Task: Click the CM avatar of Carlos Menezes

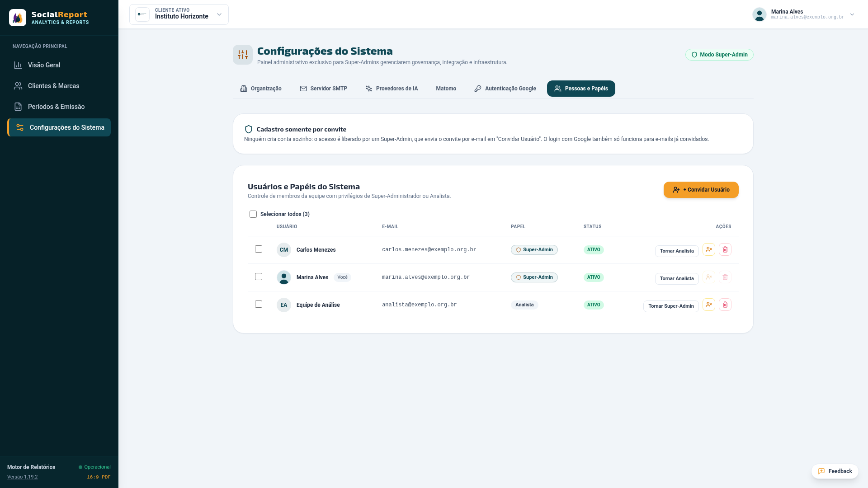Action: coord(284,250)
